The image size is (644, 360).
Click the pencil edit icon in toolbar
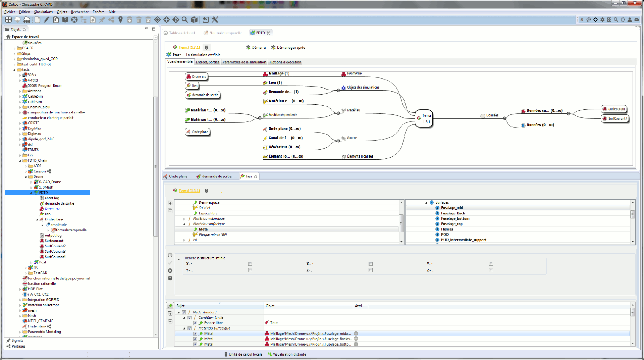point(47,20)
